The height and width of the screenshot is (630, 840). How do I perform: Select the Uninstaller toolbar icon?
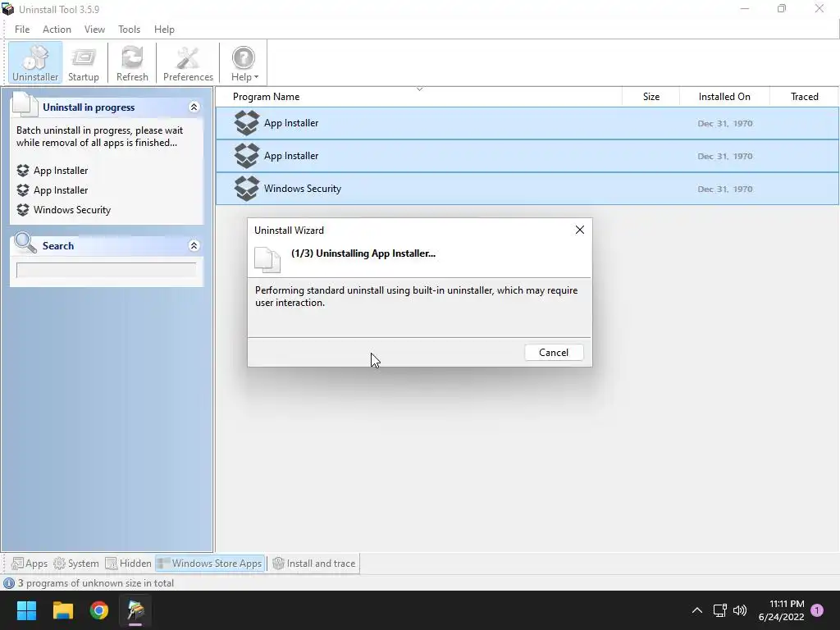pos(35,63)
